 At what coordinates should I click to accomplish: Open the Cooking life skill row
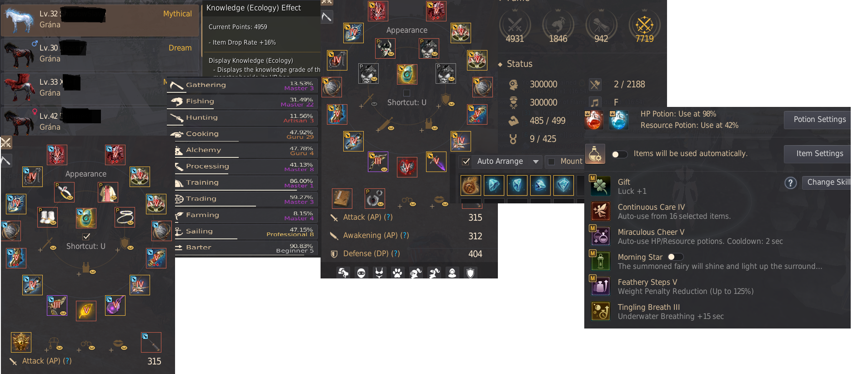(243, 134)
